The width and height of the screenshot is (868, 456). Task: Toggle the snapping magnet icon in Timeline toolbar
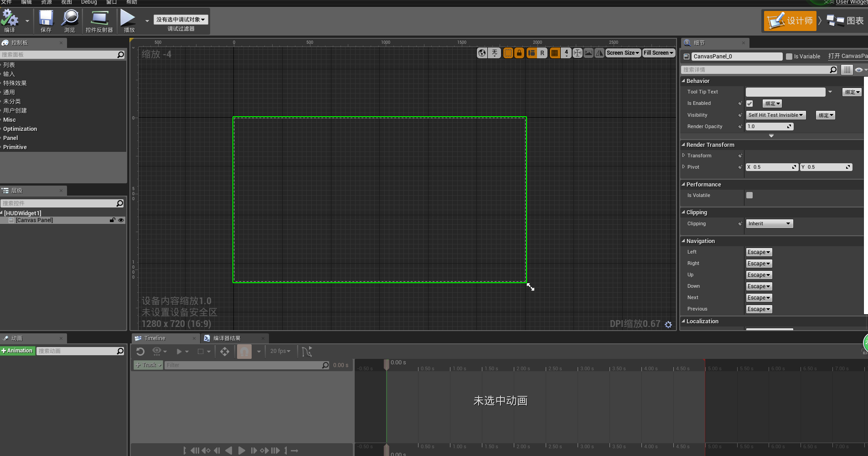[244, 351]
